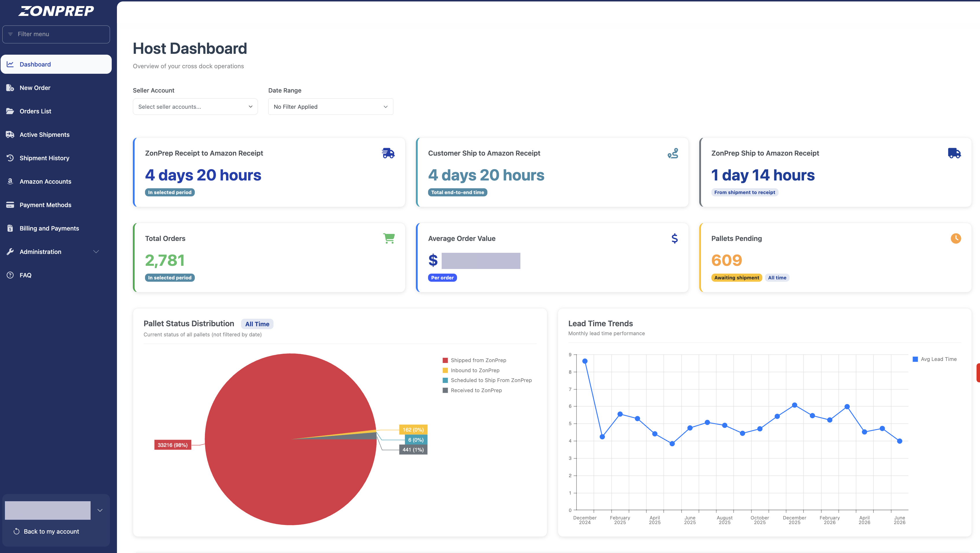Click the Payment Methods card icon
Screen dimensions: 980x553
click(x=10, y=205)
